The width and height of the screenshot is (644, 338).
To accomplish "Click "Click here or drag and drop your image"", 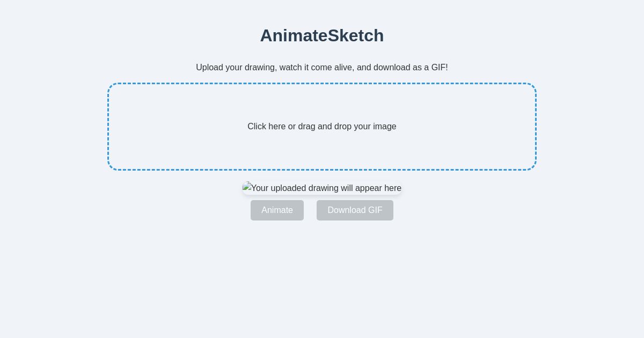I will pyautogui.click(x=322, y=127).
